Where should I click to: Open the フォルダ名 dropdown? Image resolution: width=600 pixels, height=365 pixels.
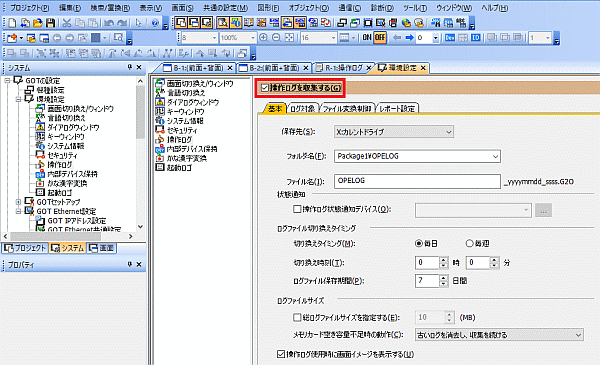495,156
